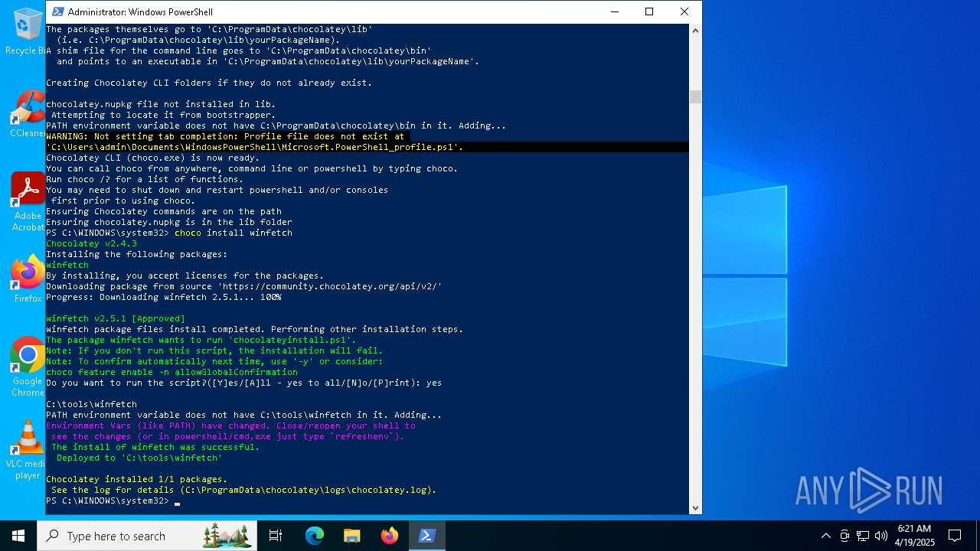Click the 'Progress: Downloading winfetch 2.5.1... 100%' line
Viewport: 980px width, 551px height.
click(164, 297)
